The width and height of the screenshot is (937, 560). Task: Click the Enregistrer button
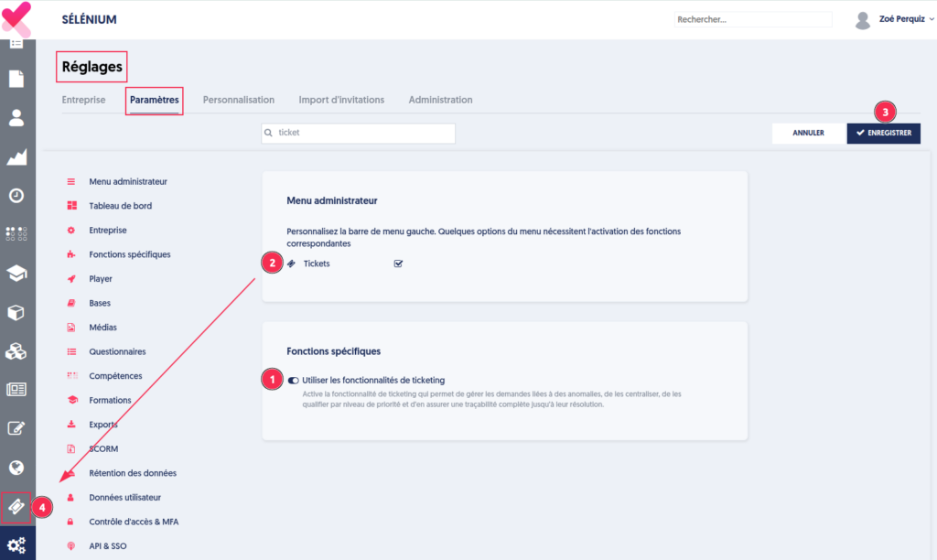click(883, 133)
